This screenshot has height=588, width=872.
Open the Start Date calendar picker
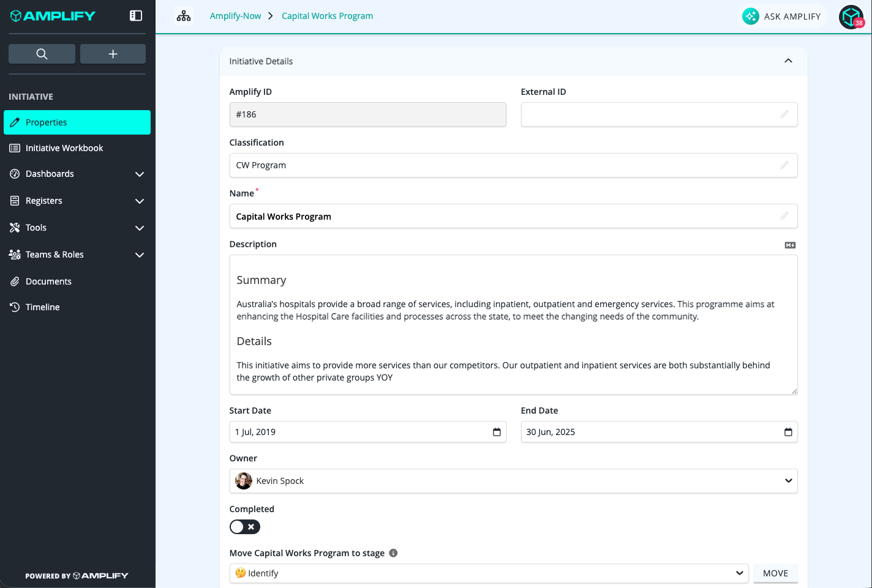click(x=497, y=432)
